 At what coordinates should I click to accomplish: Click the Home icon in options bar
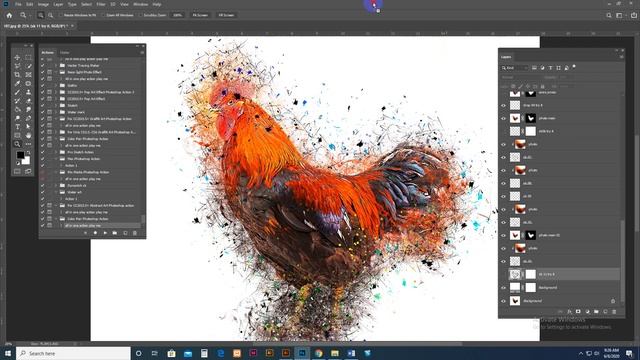point(9,15)
